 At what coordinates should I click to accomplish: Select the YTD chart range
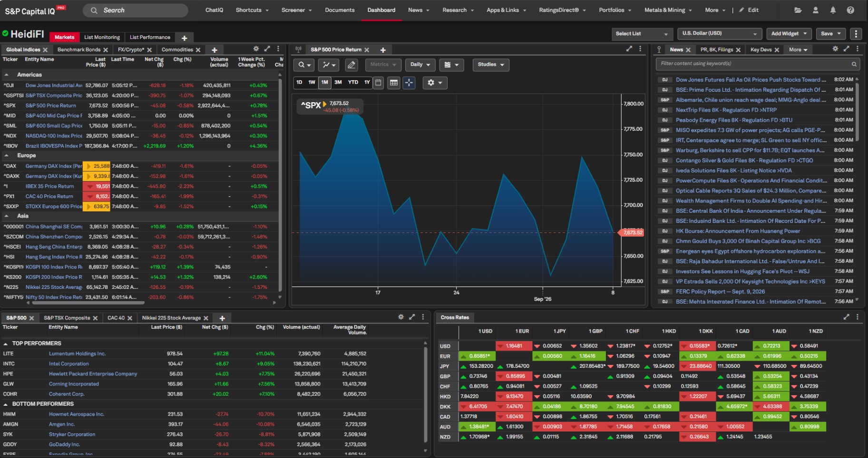[353, 83]
